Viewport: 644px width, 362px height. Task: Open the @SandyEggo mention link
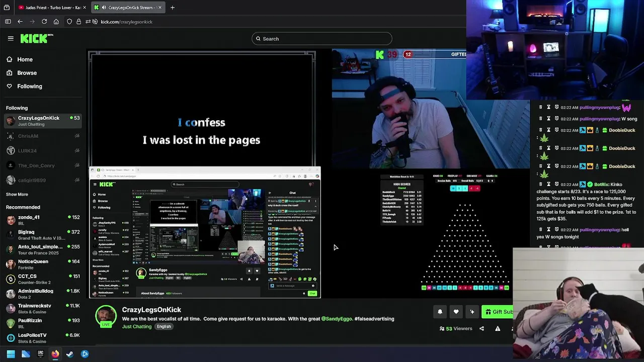(x=337, y=319)
